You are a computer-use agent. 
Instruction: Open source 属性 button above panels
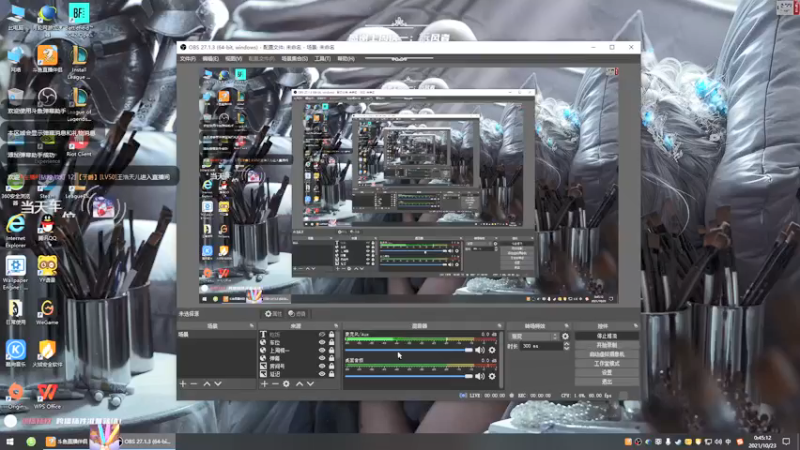pyautogui.click(x=273, y=314)
